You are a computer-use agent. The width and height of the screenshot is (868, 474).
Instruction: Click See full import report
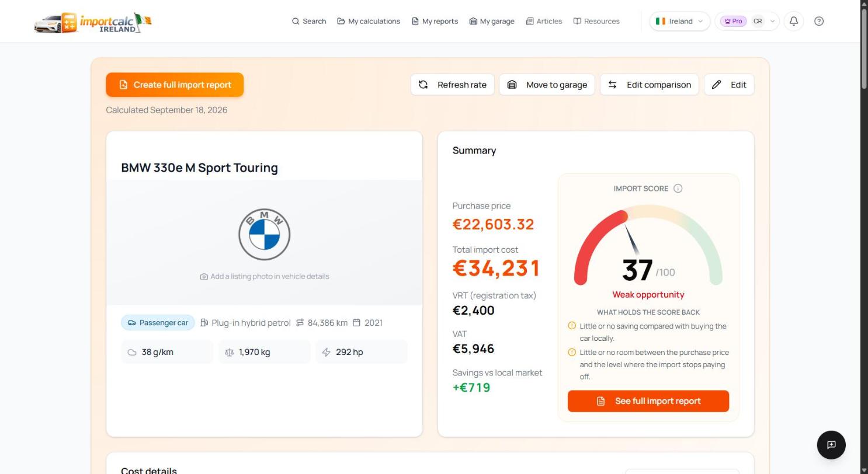(648, 401)
